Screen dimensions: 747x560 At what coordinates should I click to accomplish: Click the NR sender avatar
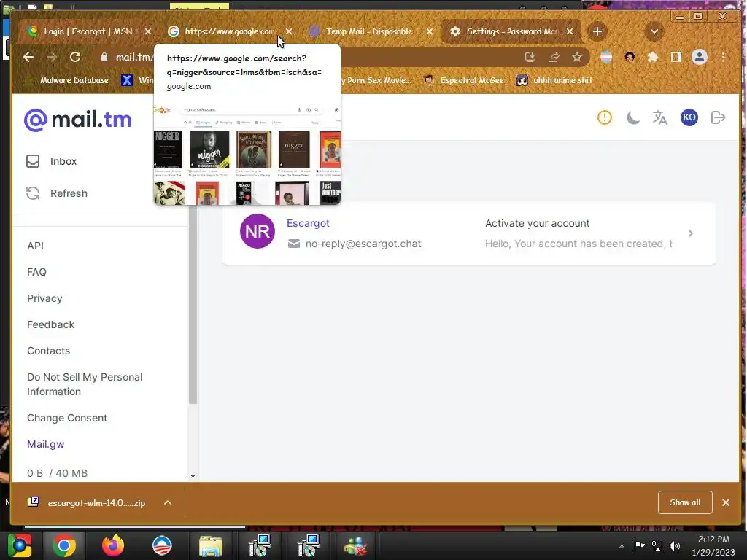258,231
